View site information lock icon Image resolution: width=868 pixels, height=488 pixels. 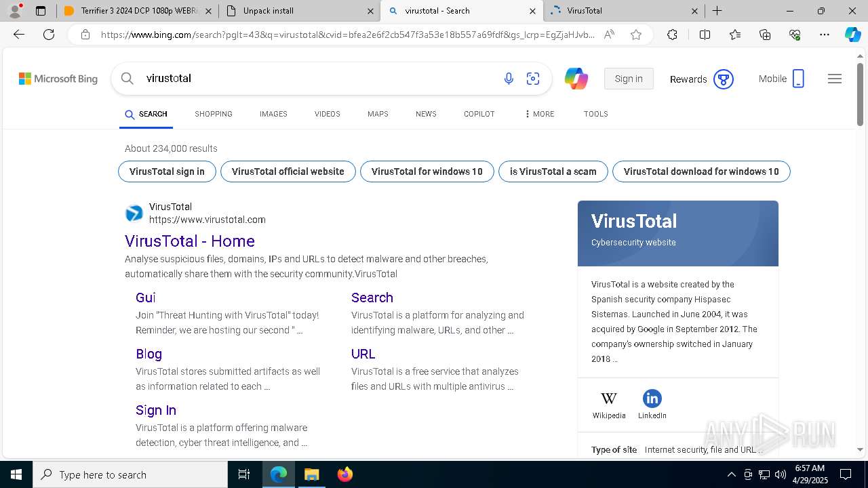coord(85,35)
